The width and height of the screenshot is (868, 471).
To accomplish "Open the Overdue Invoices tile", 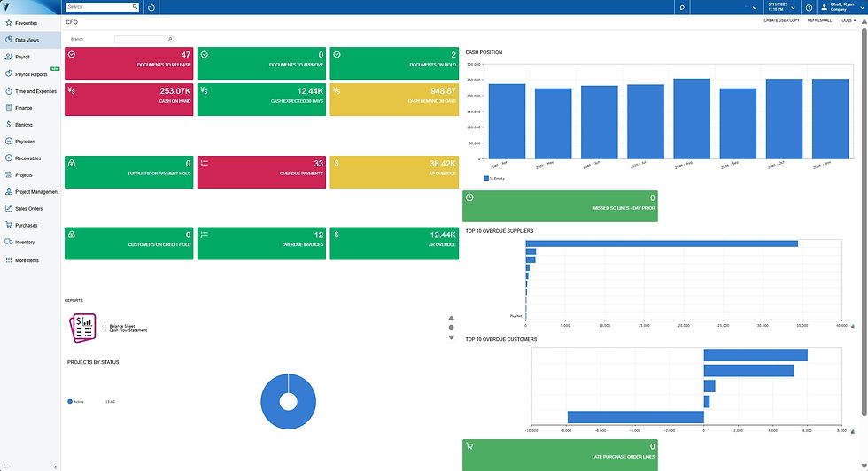I will pos(261,243).
